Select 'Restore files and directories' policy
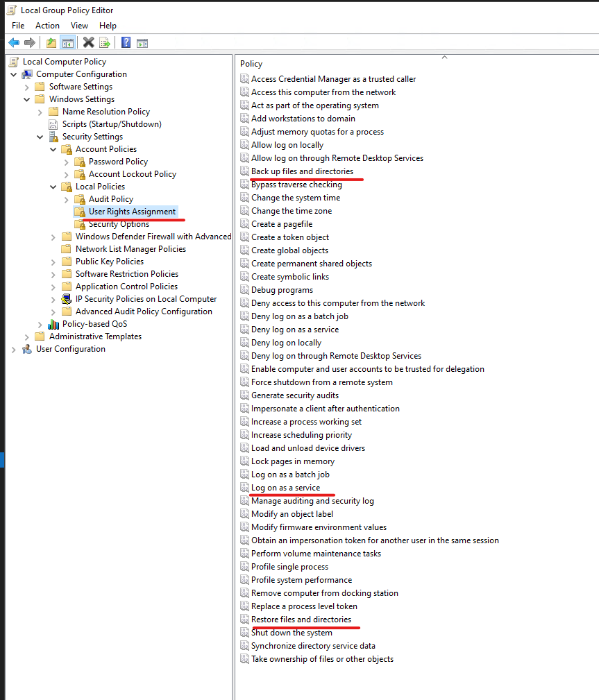599x700 pixels. [301, 620]
